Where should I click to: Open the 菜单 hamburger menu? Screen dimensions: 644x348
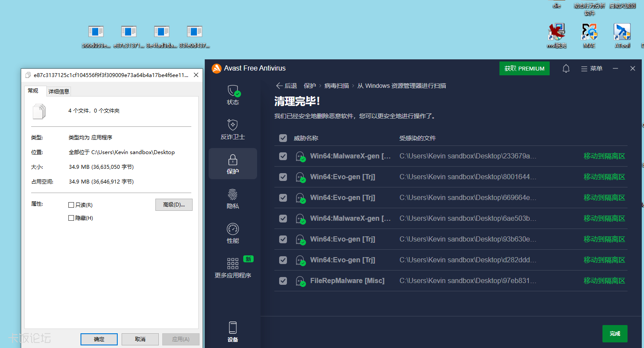point(592,68)
